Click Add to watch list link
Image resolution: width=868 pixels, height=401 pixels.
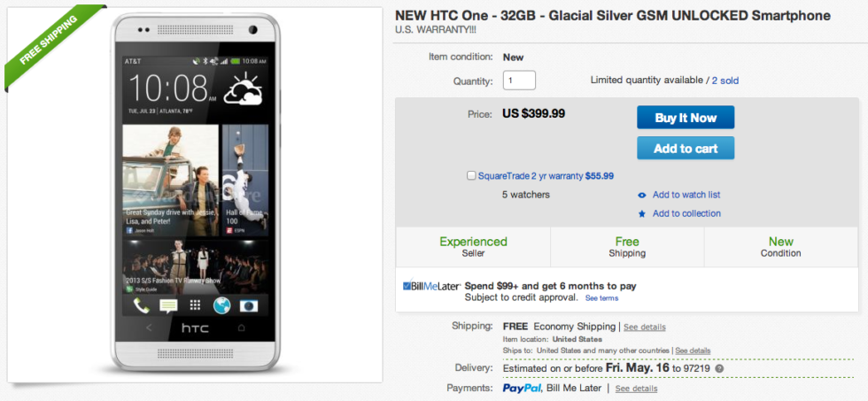[686, 195]
